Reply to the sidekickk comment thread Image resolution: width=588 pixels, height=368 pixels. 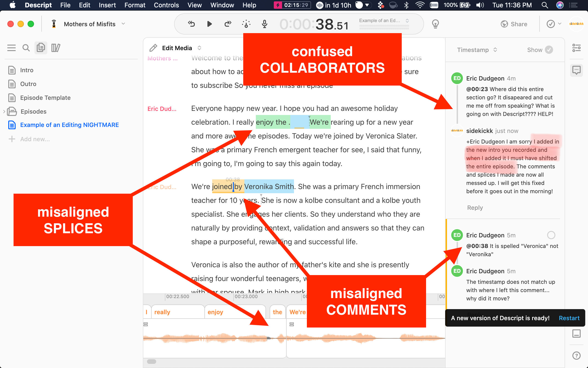[475, 208]
